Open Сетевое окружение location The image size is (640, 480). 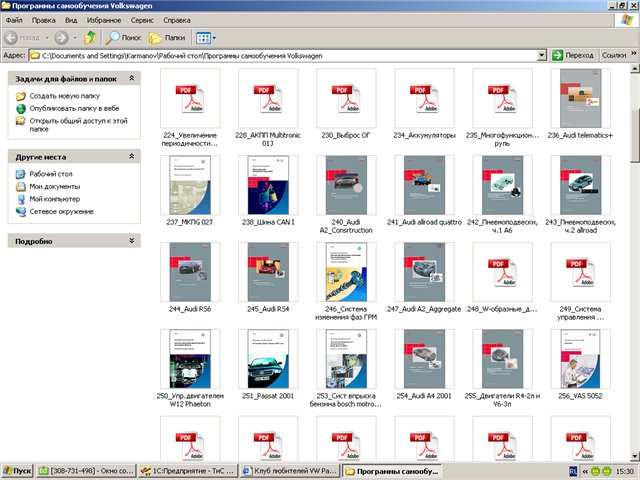(62, 212)
